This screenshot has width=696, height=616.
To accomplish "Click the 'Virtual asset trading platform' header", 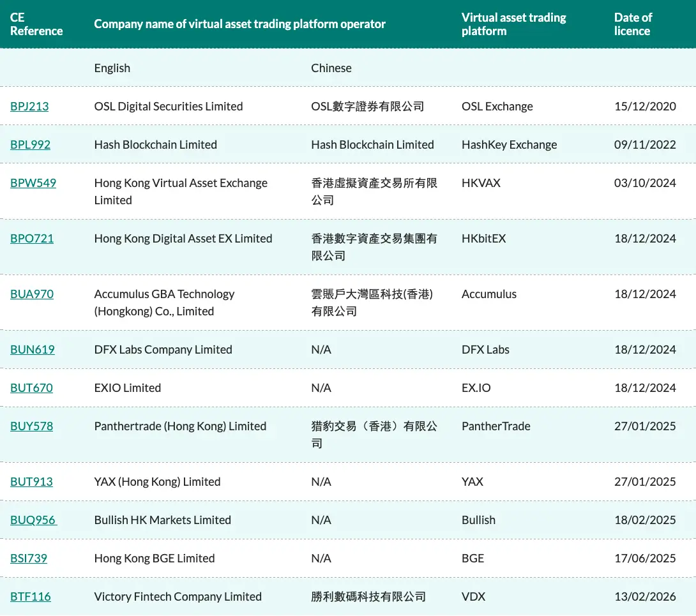I will [514, 24].
